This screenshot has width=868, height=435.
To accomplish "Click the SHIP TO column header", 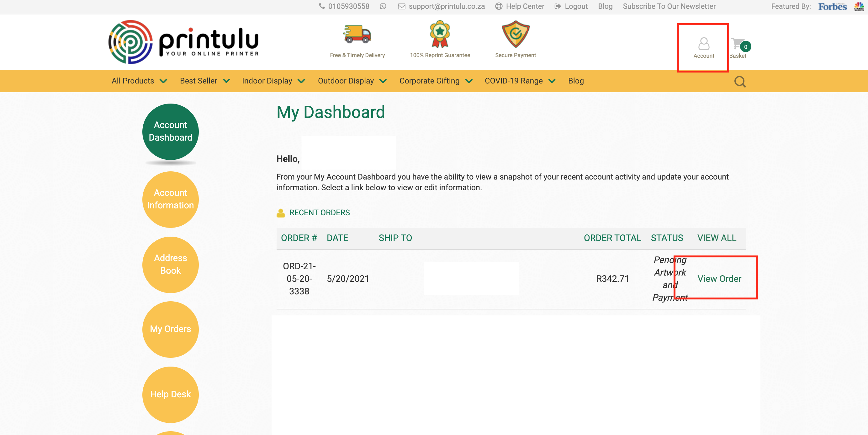I will pyautogui.click(x=395, y=238).
